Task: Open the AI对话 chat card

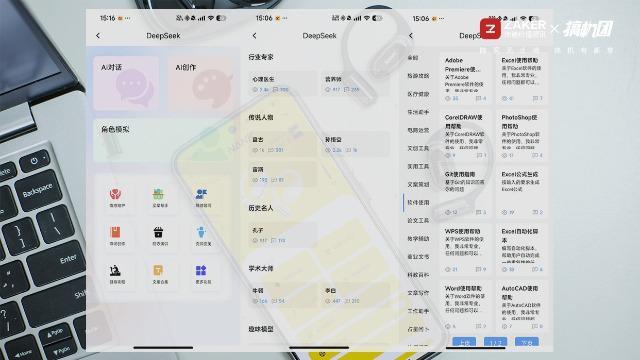Action: pos(126,83)
